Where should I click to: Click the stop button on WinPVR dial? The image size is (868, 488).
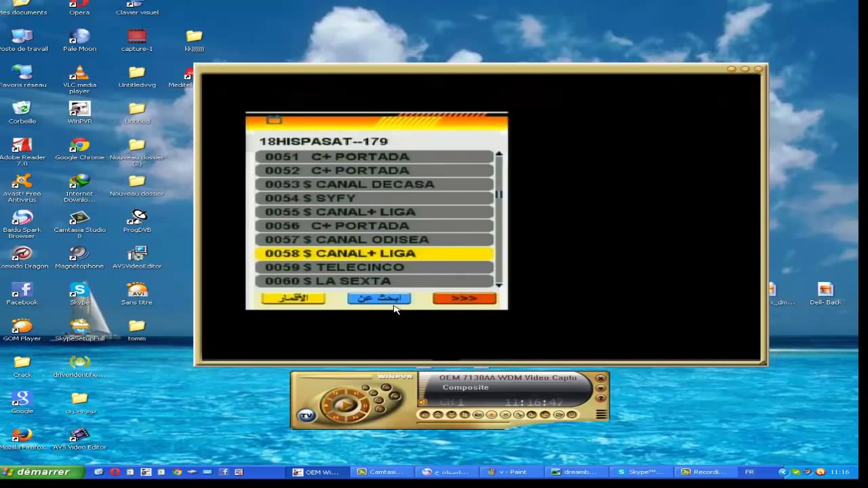coord(326,405)
